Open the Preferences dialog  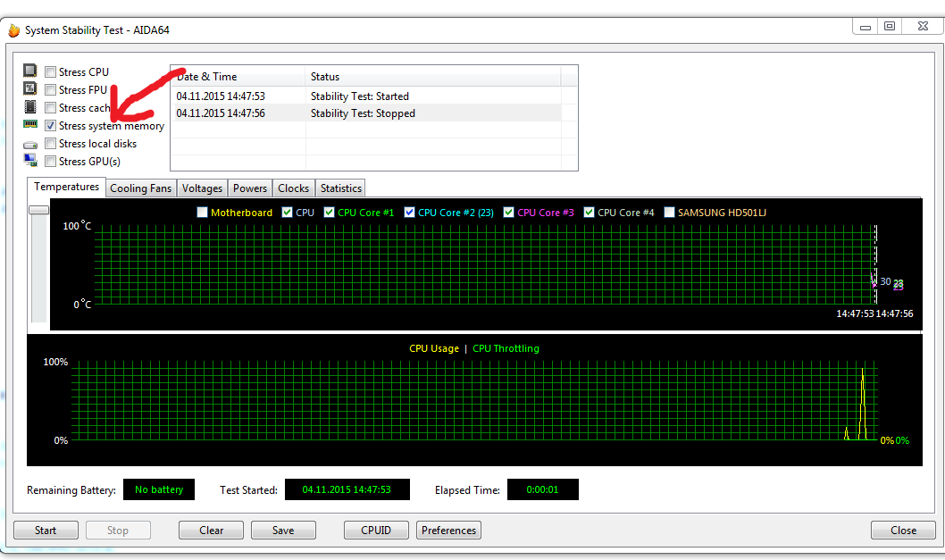448,530
